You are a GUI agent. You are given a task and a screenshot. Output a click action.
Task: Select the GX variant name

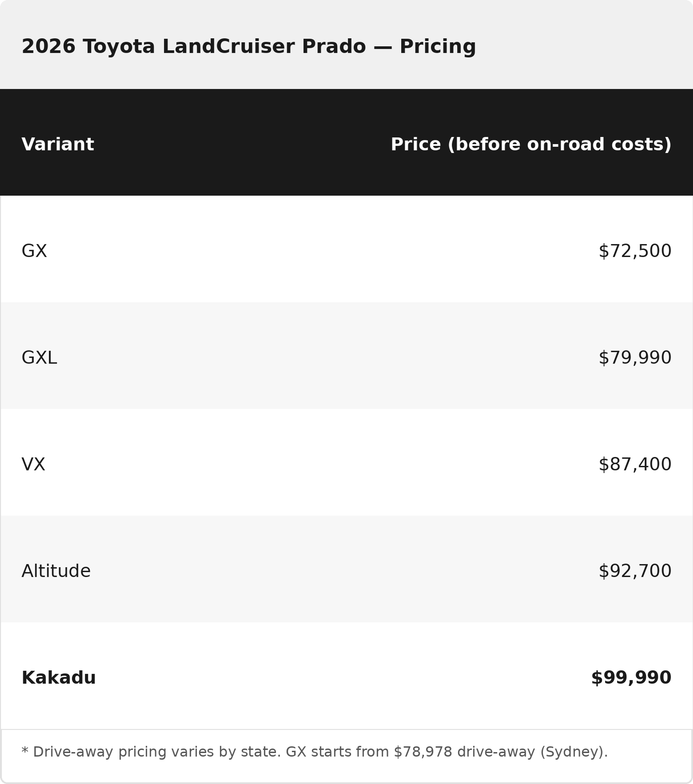[34, 251]
